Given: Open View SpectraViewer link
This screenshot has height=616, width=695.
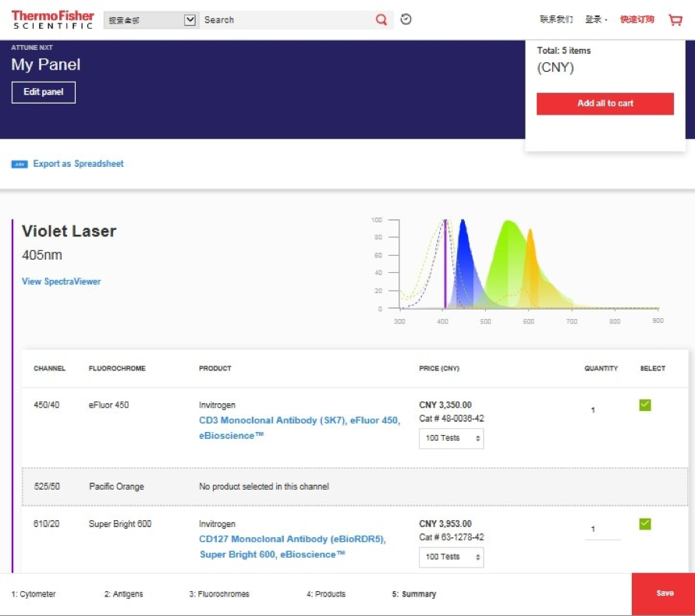Looking at the screenshot, I should click(61, 281).
